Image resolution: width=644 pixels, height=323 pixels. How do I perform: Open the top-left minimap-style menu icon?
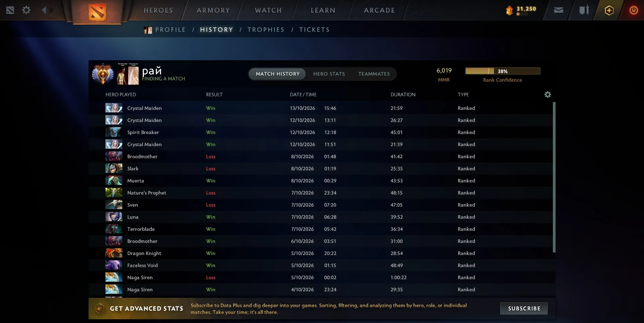pos(10,10)
